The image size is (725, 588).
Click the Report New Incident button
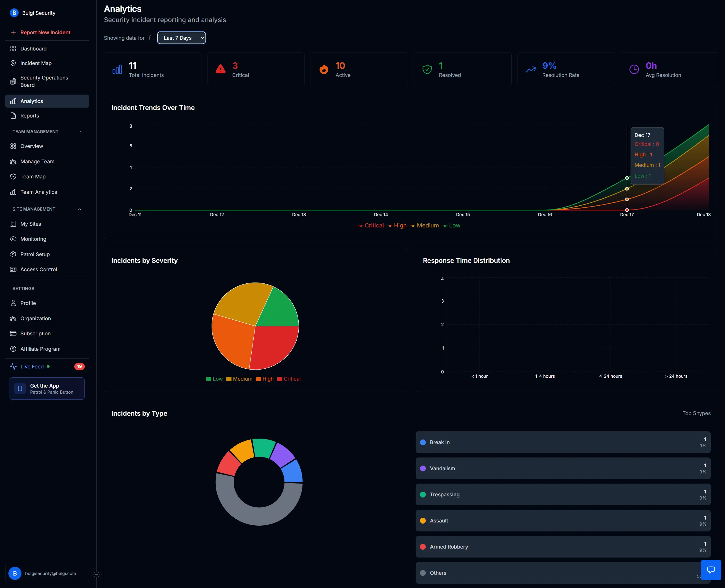click(45, 32)
